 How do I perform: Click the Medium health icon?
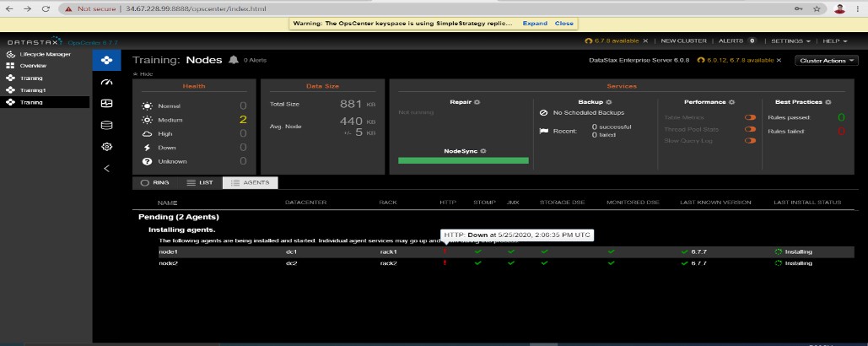coord(148,120)
